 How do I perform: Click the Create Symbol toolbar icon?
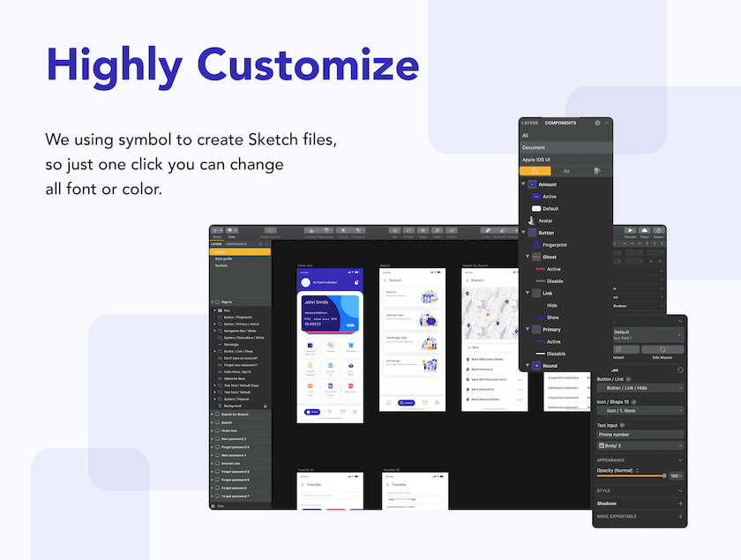[270, 231]
